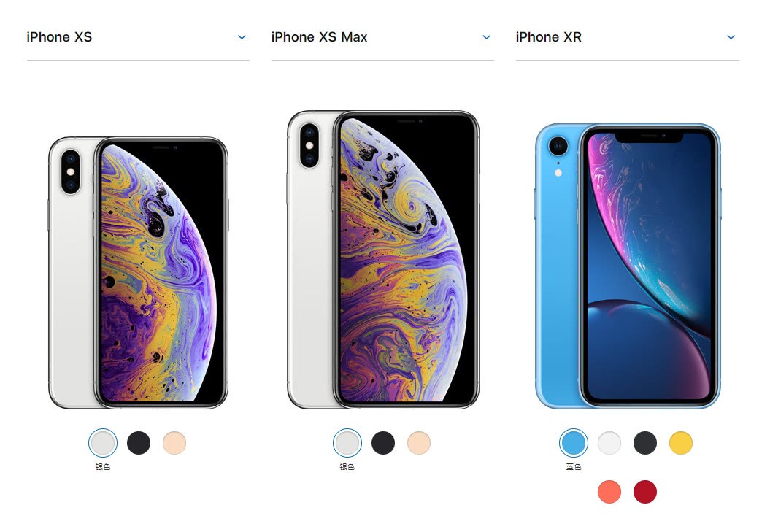Select blue color swatch for iPhone XR
The image size is (770, 532).
click(x=574, y=442)
